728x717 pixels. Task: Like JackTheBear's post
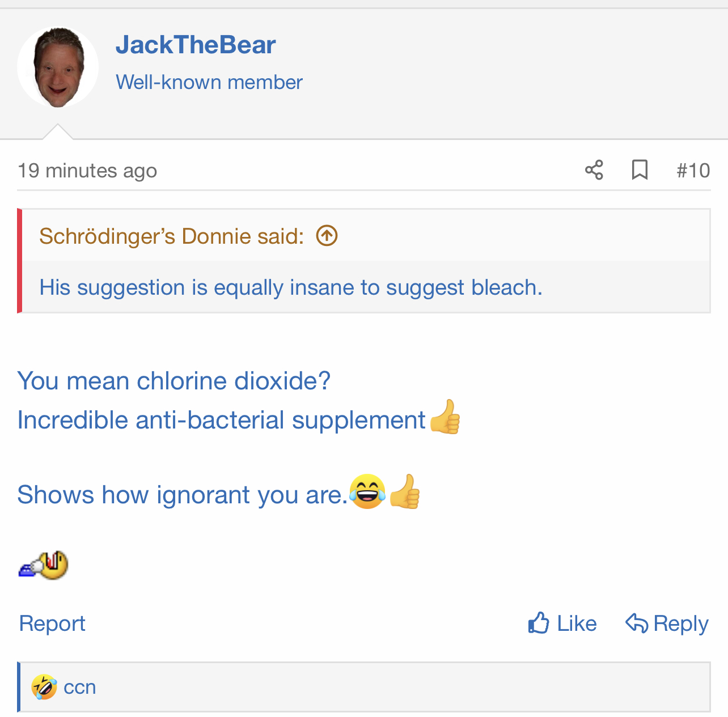point(562,623)
